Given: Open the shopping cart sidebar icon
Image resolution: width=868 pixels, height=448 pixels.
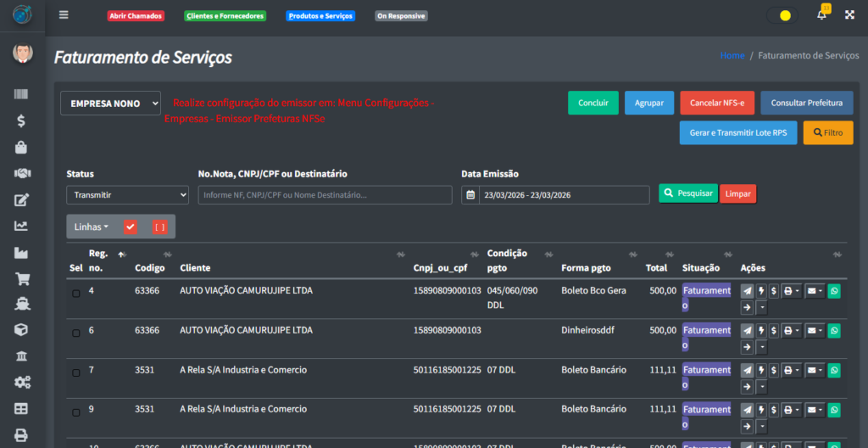Looking at the screenshot, I should (x=22, y=278).
